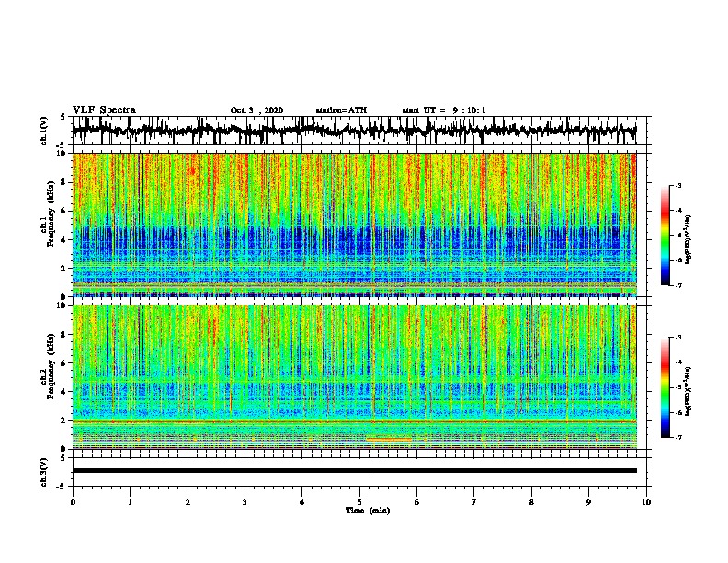Screen dimensions: 728x563
Task: Click the ch.2 spectrogram color scale bar
Action: tap(665, 387)
